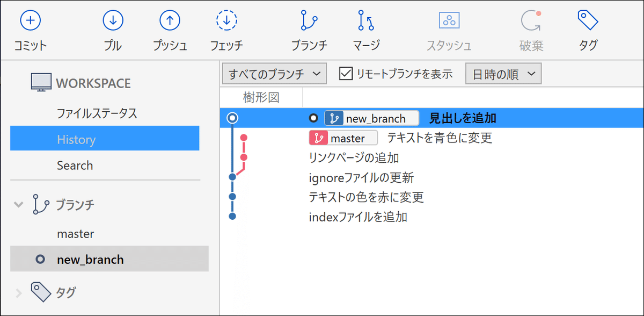Open the Branch (ブランチ) toolbar icon
Viewport: 644px width, 316px height.
(x=309, y=20)
